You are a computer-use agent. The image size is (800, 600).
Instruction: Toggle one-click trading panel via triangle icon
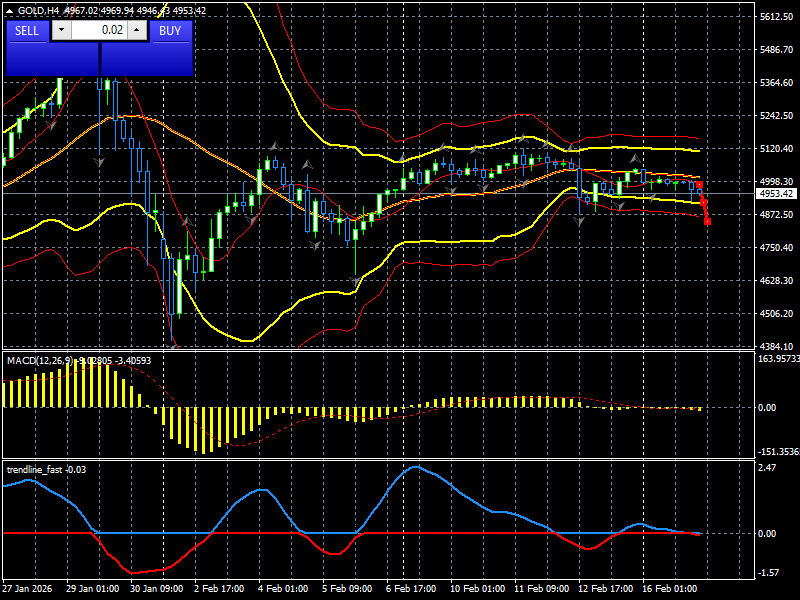pos(9,11)
